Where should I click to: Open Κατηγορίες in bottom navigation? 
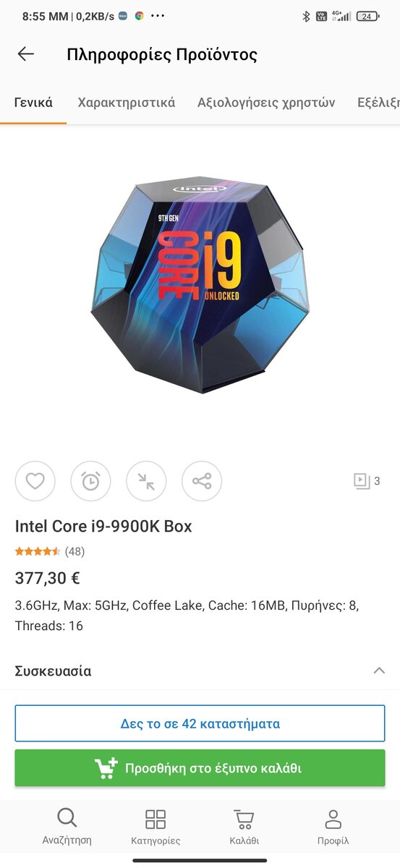(156, 827)
